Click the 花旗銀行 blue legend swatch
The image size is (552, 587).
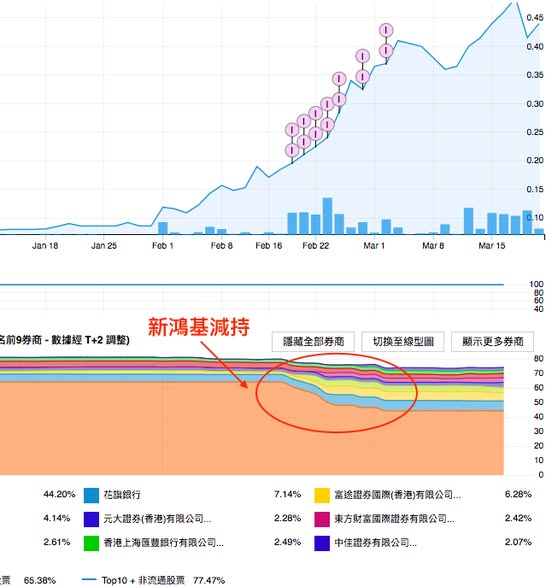[91, 495]
